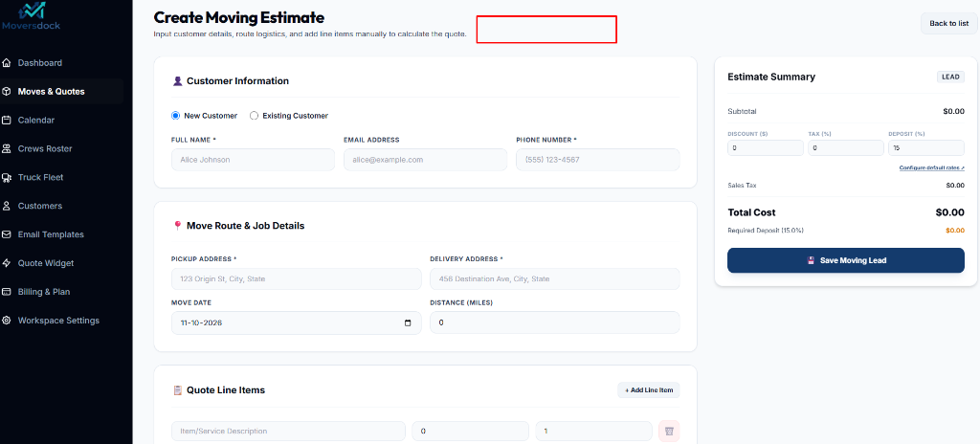Click the Dashboard home icon
Image resolution: width=980 pixels, height=444 pixels.
coord(7,63)
